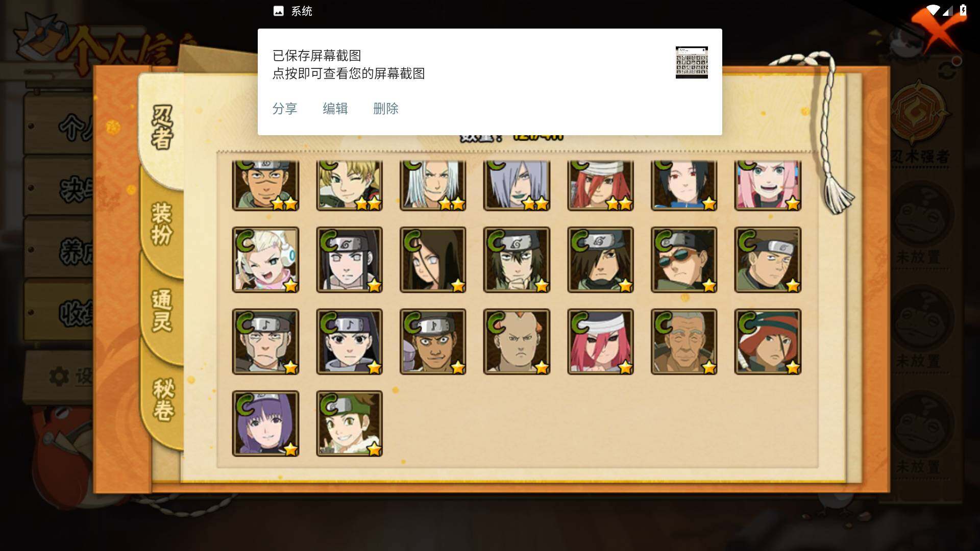Choose the purple-haired girl ninja portrait
This screenshot has height=551, width=980.
click(265, 423)
